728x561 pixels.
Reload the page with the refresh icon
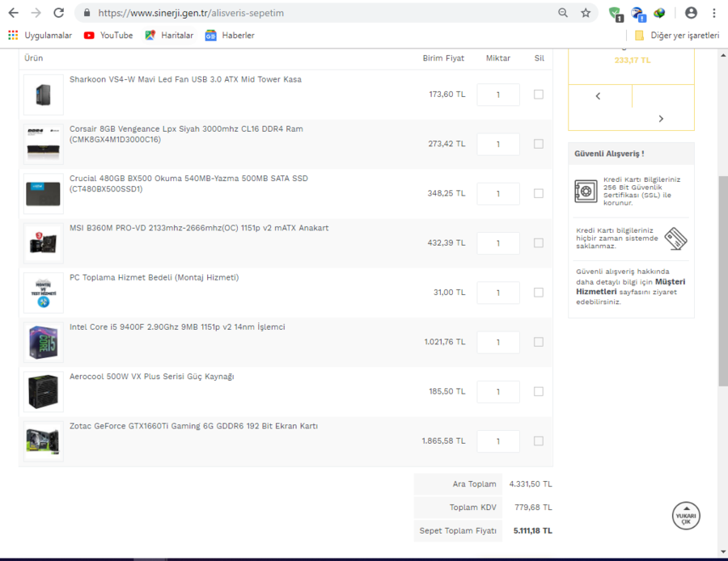tap(58, 13)
